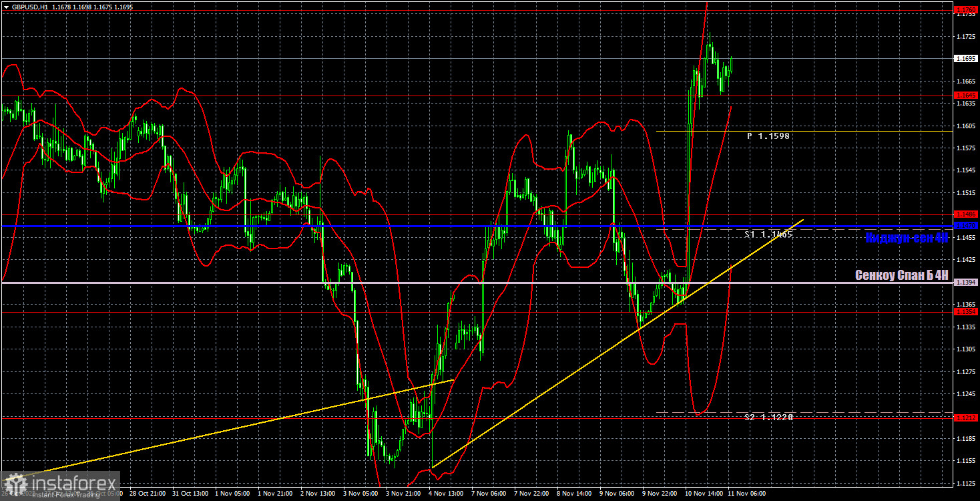Select the pivot label P 1.1598
Viewport: 980px width, 501px height.
click(768, 136)
